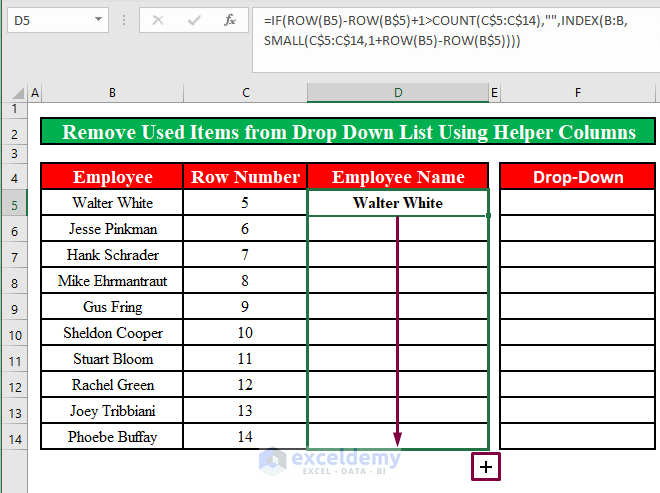Click the formula bar options dots

point(124,20)
